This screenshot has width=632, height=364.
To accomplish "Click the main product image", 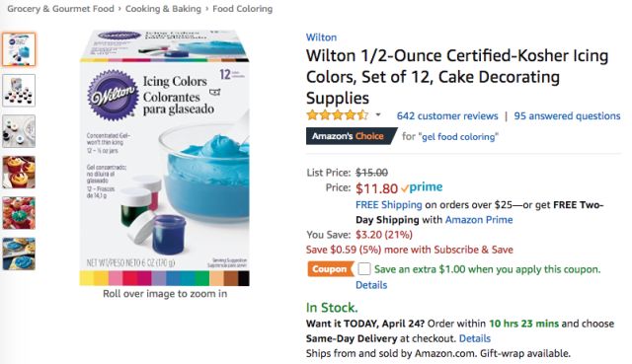I will [x=165, y=158].
